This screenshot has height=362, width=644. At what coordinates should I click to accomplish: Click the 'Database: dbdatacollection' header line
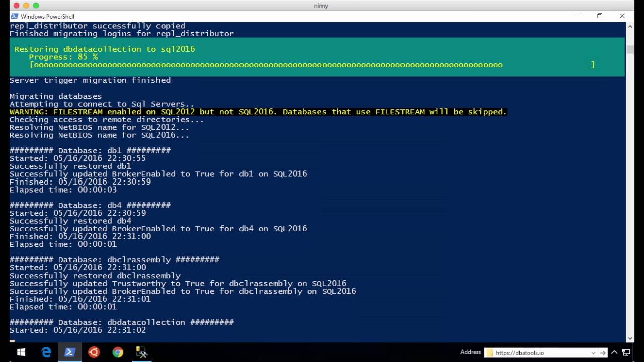coord(122,322)
